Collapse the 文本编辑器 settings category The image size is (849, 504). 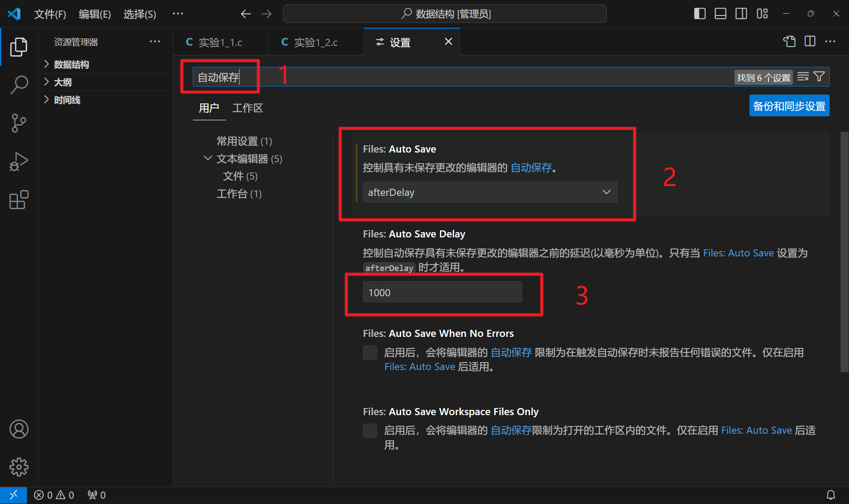click(207, 158)
